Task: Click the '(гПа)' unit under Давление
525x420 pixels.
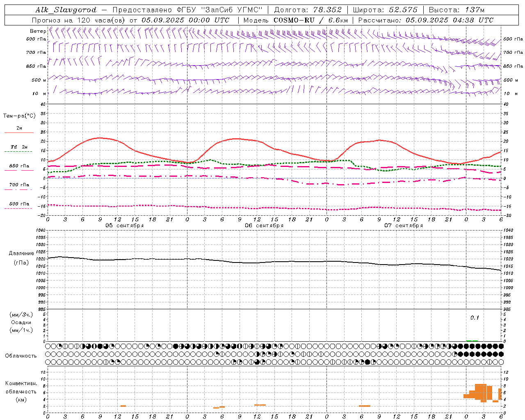Action: pyautogui.click(x=21, y=262)
